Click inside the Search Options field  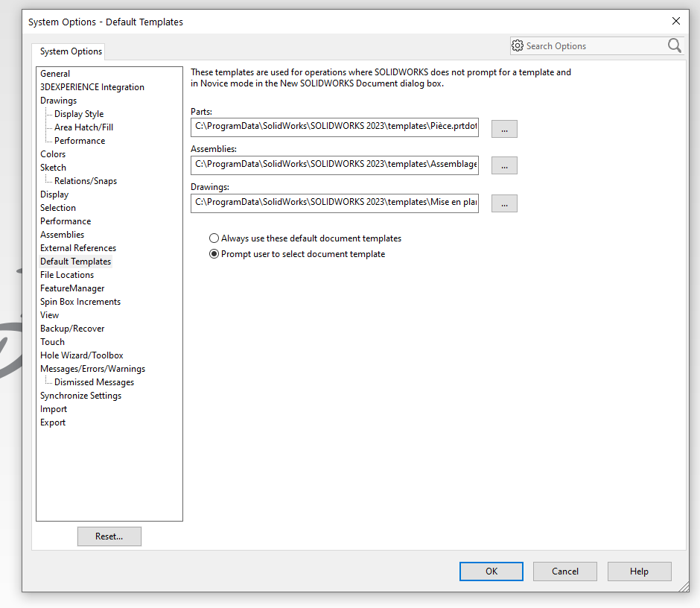click(x=588, y=45)
